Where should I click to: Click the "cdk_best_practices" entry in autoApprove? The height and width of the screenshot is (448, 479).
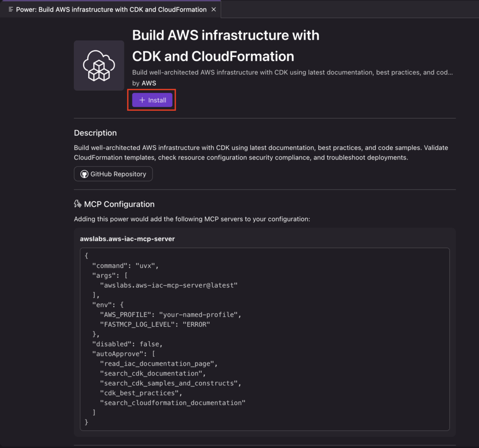coord(140,393)
